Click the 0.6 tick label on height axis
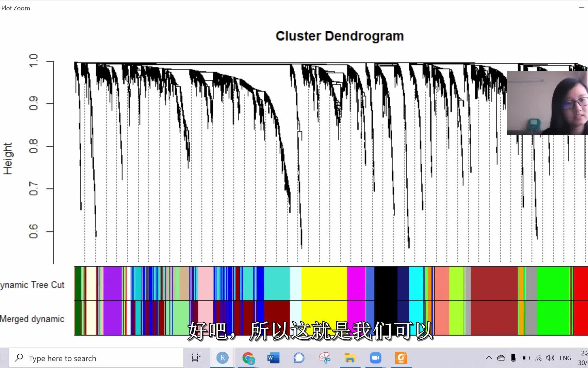 click(33, 231)
